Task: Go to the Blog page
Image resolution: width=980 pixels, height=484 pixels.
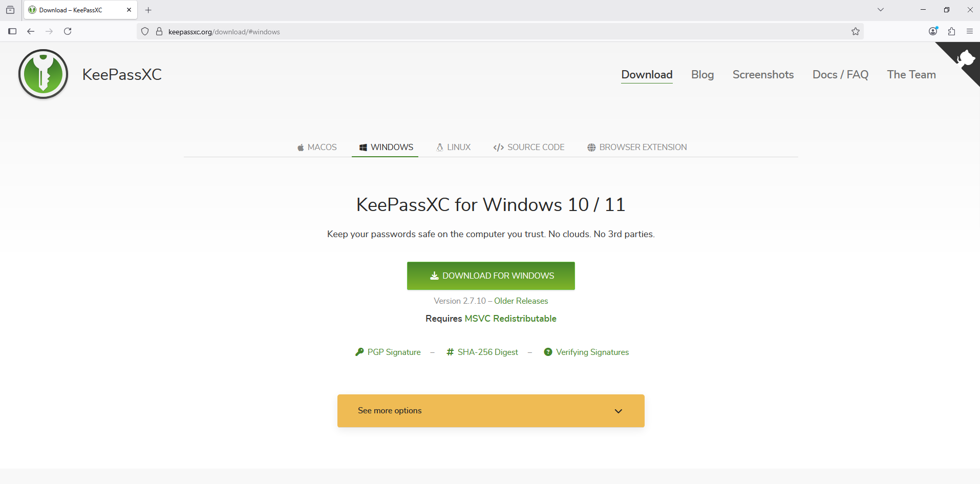Action: pyautogui.click(x=702, y=75)
